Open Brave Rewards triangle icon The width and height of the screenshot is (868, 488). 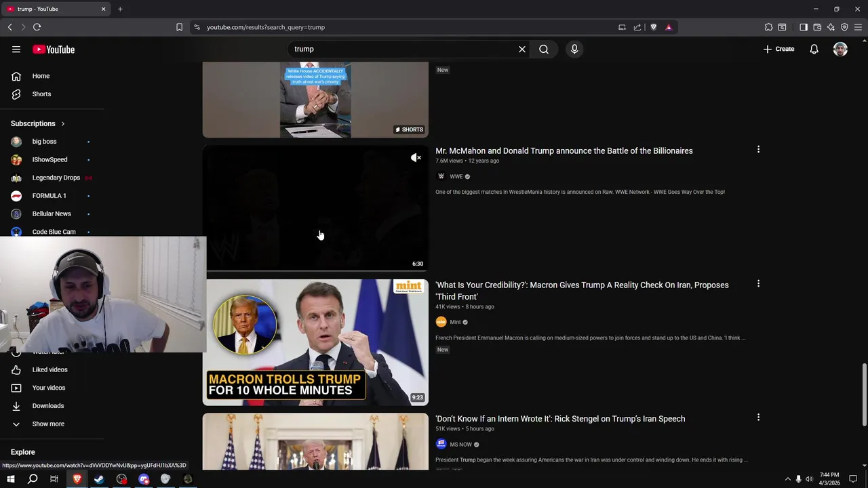(669, 27)
